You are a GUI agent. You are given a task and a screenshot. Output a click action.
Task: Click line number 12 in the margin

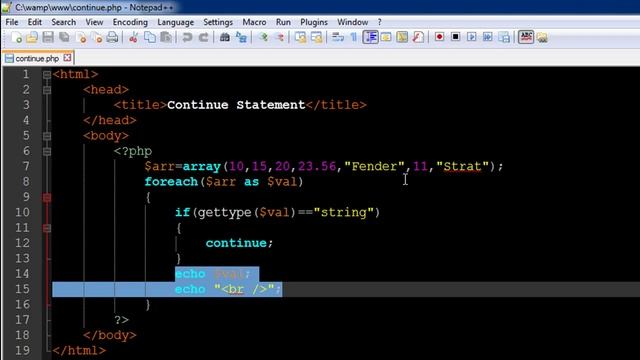pos(22,243)
